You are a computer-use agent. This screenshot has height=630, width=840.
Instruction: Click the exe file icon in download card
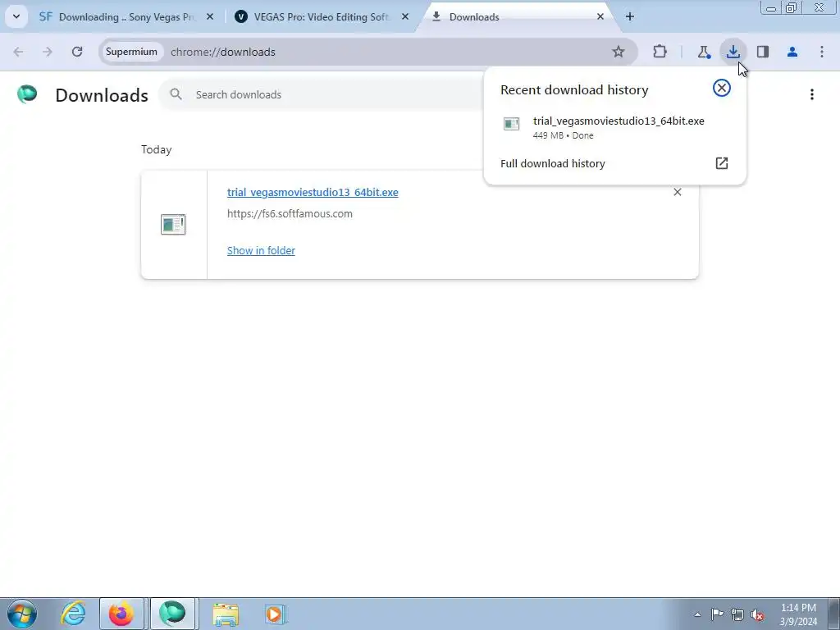pyautogui.click(x=173, y=225)
